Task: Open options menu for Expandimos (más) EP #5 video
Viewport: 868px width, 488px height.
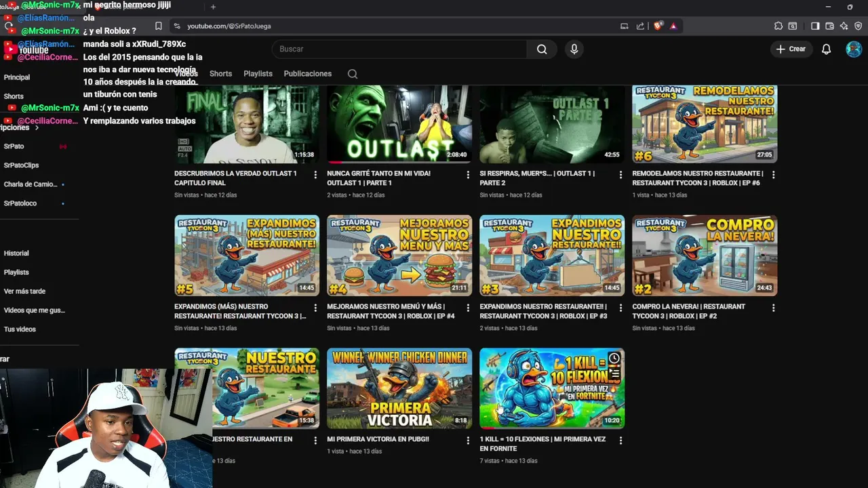Action: 315,308
